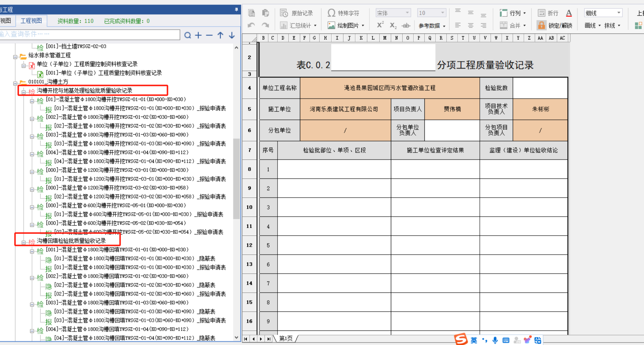Select [001]-单位(子单位)工程质量控制资料核查记录 item

click(x=104, y=73)
